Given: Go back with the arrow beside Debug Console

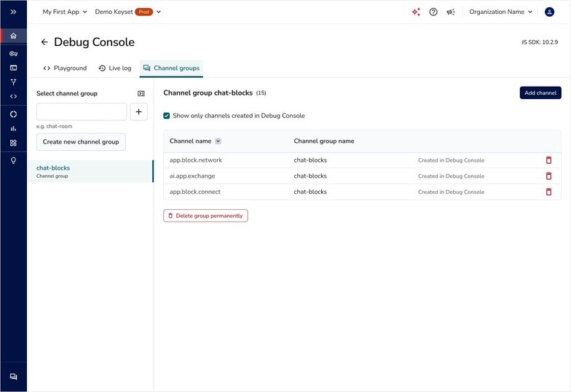Looking at the screenshot, I should (44, 42).
